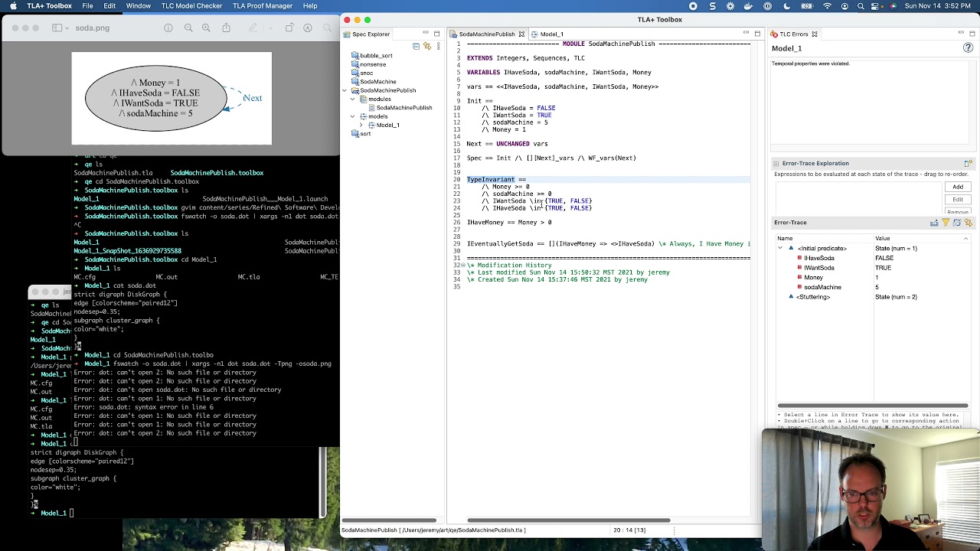Open Spec Explorer view menu dots
980x551 pixels.
438,46
